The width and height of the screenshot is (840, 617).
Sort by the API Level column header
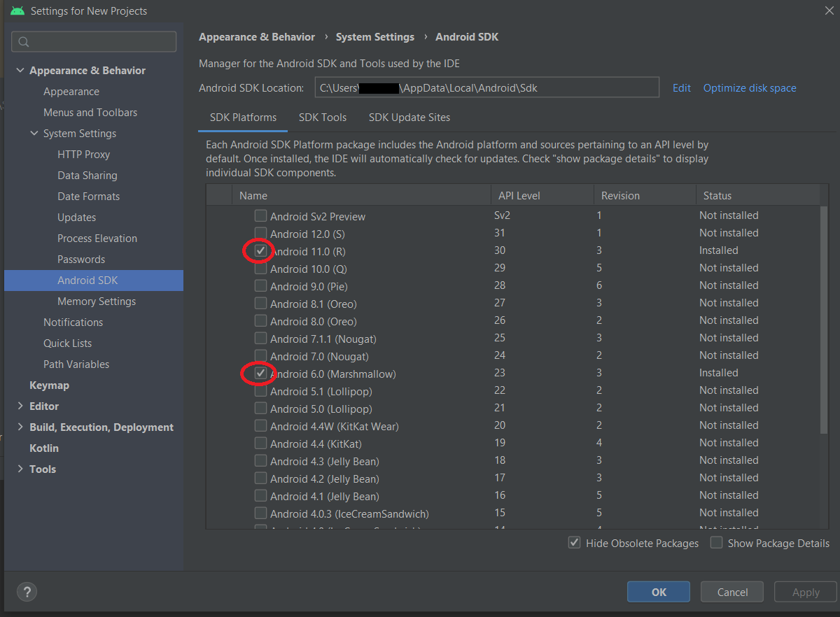click(542, 195)
